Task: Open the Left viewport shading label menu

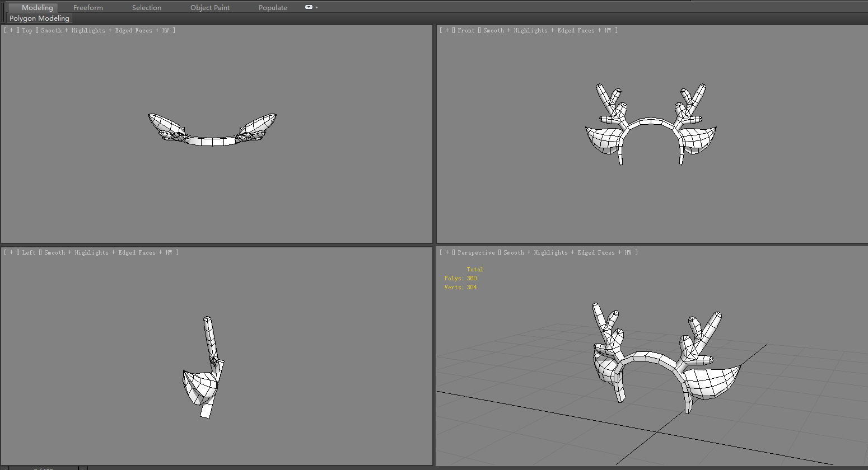Action: [x=108, y=252]
